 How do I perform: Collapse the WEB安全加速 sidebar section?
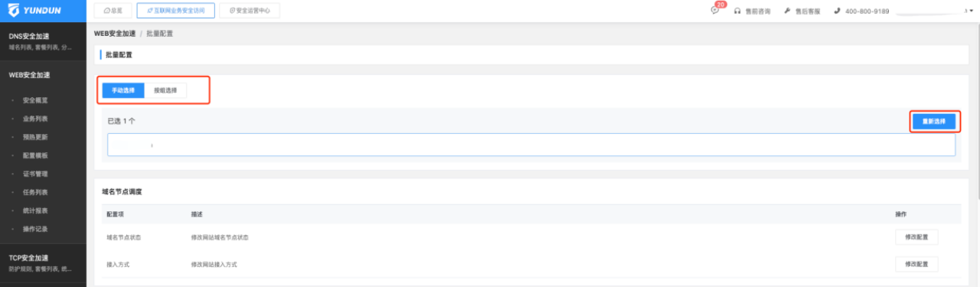pyautogui.click(x=42, y=75)
